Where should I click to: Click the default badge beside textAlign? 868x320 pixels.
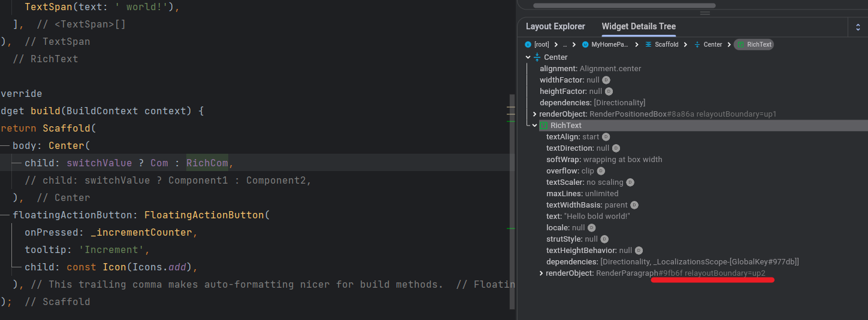click(606, 137)
